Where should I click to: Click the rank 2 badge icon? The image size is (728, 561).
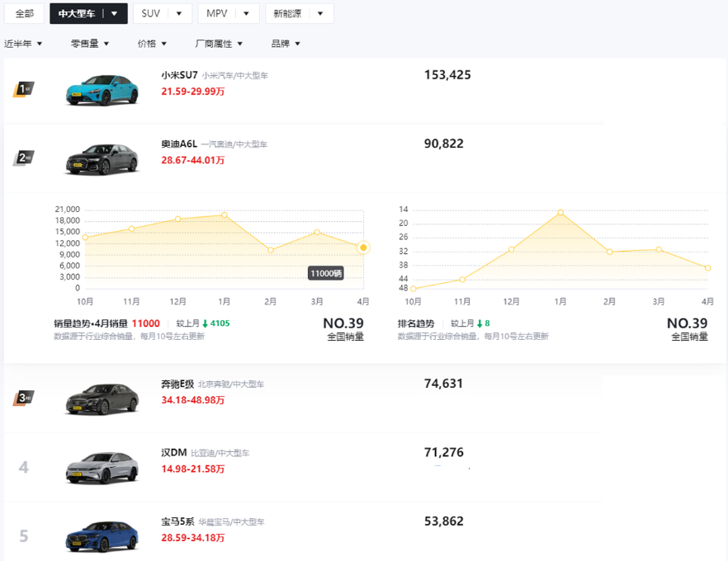[x=23, y=158]
